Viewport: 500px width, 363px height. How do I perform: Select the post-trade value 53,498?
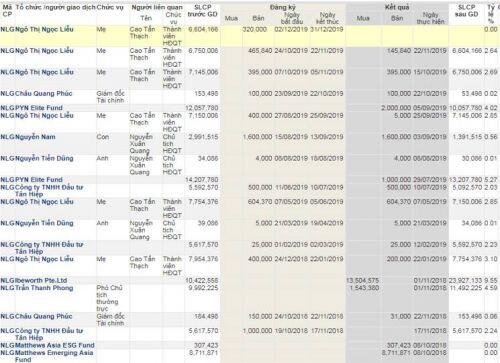coord(472,93)
